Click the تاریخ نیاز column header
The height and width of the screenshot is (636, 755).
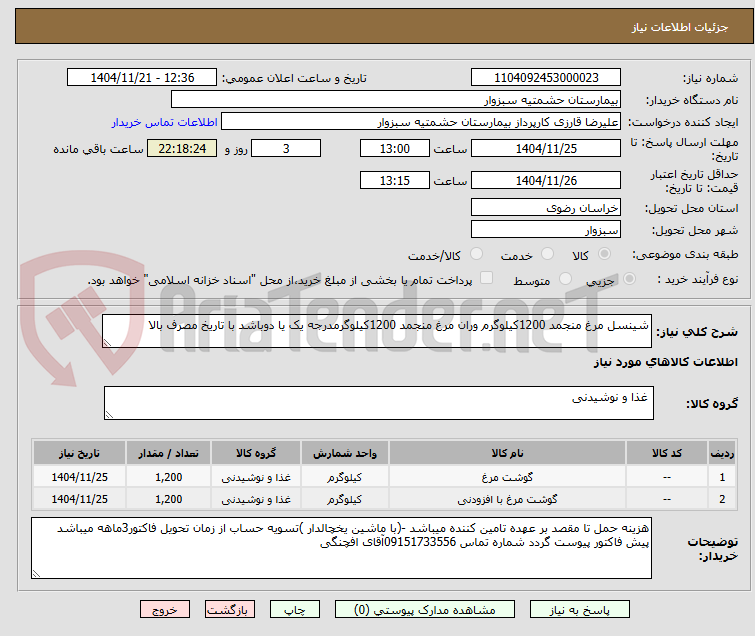(79, 453)
